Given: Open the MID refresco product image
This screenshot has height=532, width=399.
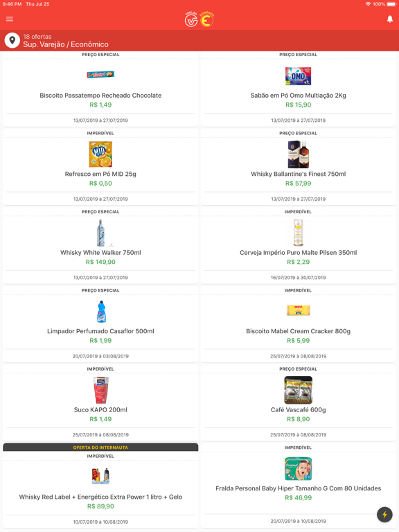Looking at the screenshot, I should click(100, 154).
